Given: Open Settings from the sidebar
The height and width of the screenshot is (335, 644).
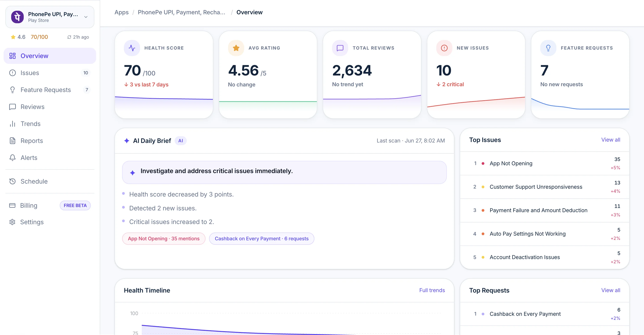Looking at the screenshot, I should point(50,222).
